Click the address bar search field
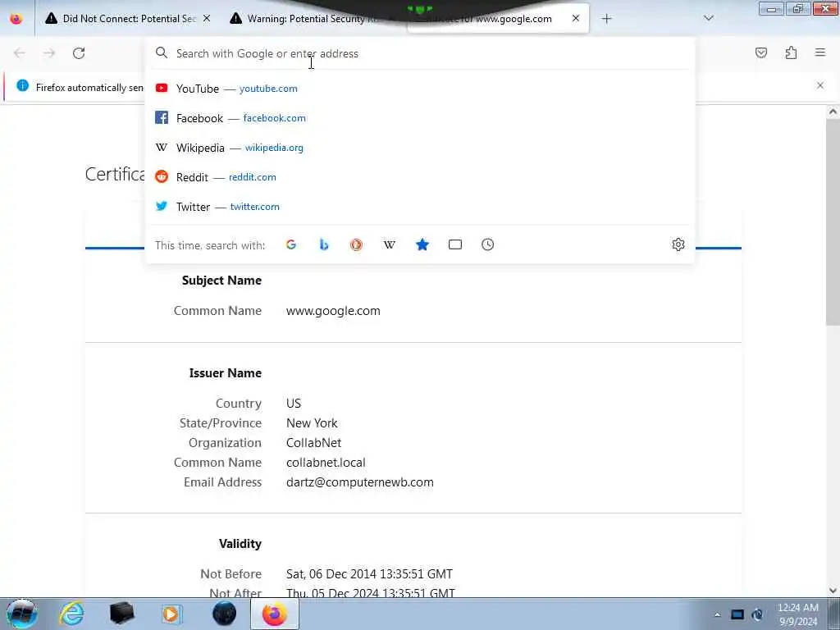 pos(420,53)
